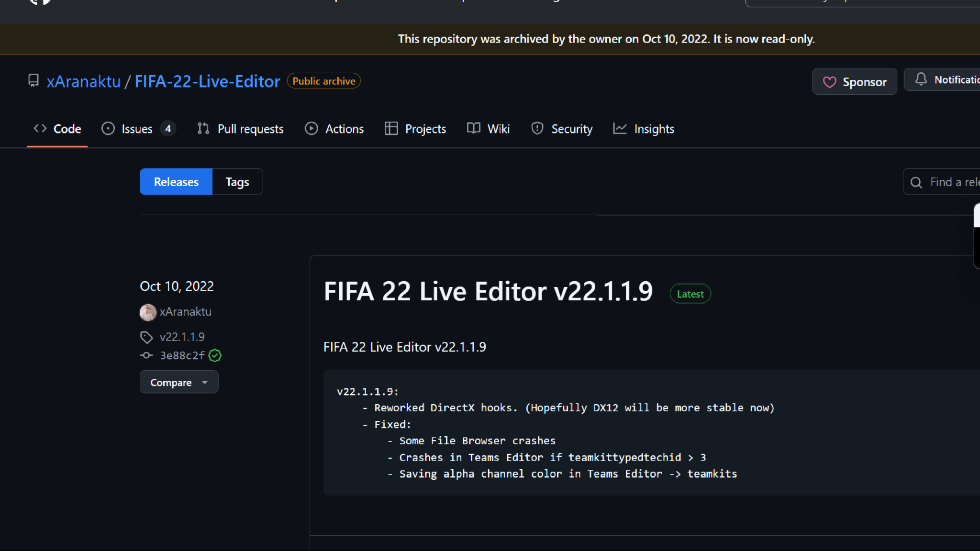View the Insights tab
This screenshot has width=980, height=551.
644,129
